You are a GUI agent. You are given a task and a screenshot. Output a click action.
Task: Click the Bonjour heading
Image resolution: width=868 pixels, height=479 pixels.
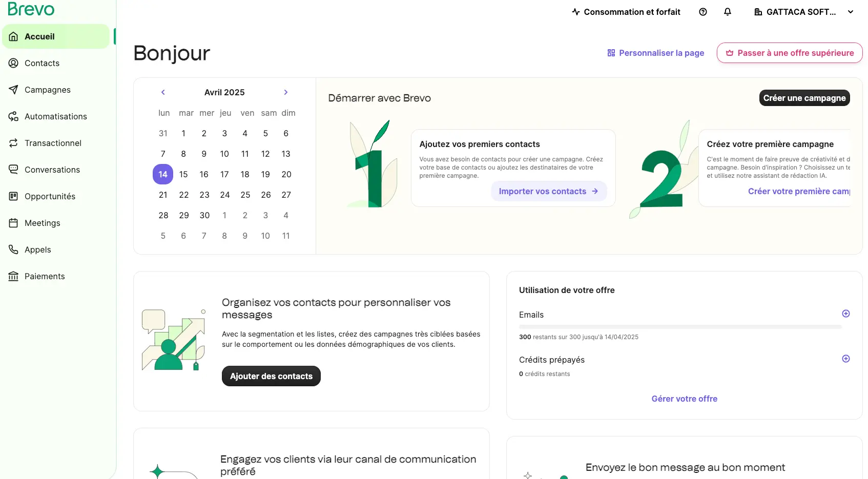click(172, 53)
